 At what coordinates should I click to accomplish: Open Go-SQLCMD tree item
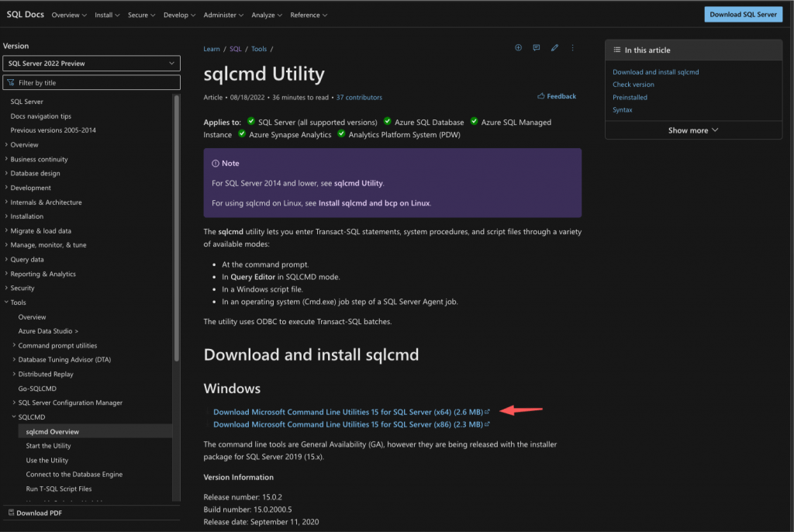pyautogui.click(x=37, y=389)
